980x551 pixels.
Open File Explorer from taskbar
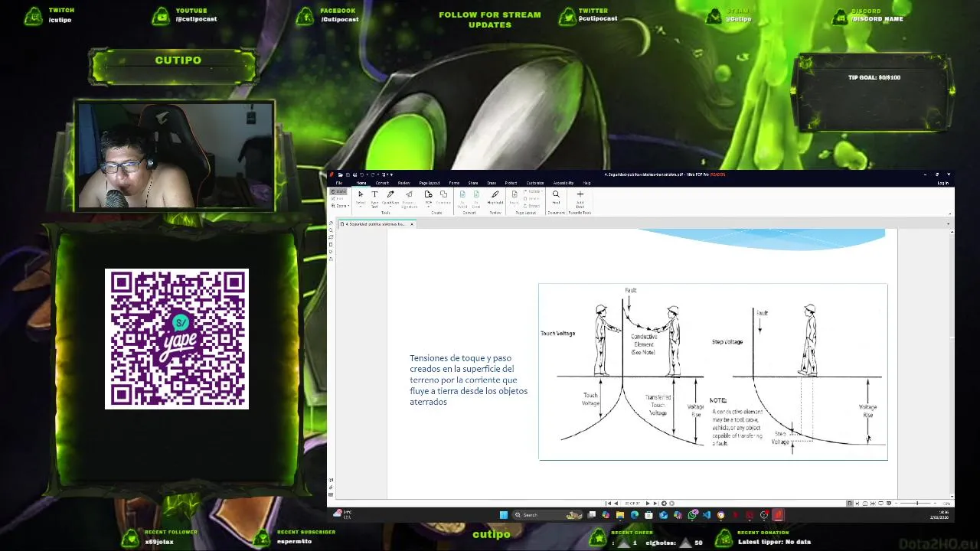620,515
